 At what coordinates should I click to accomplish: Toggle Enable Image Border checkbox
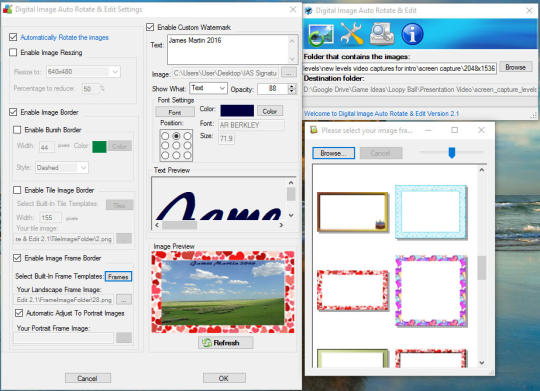click(13, 112)
